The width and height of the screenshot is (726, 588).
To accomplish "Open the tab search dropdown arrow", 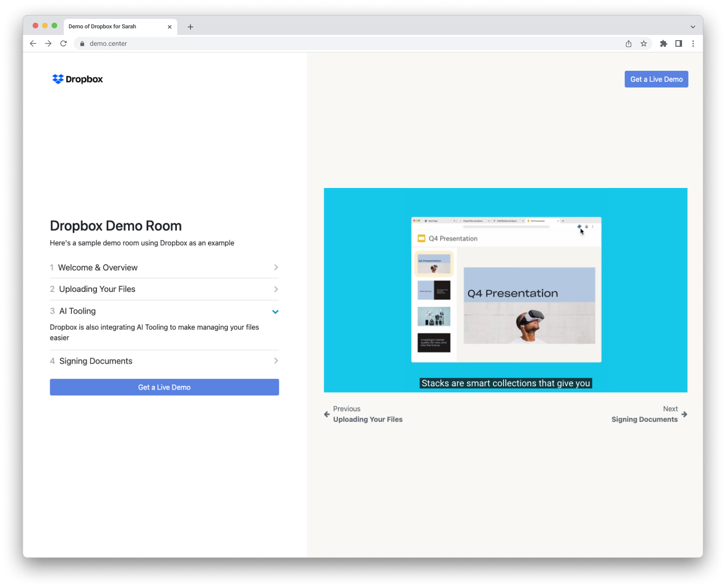I will 693,27.
